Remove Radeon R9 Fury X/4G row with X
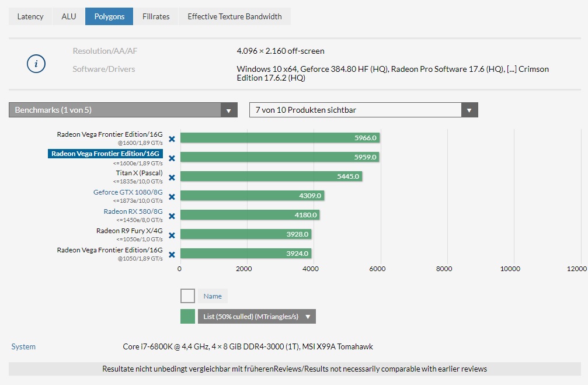588x385 pixels. point(172,235)
